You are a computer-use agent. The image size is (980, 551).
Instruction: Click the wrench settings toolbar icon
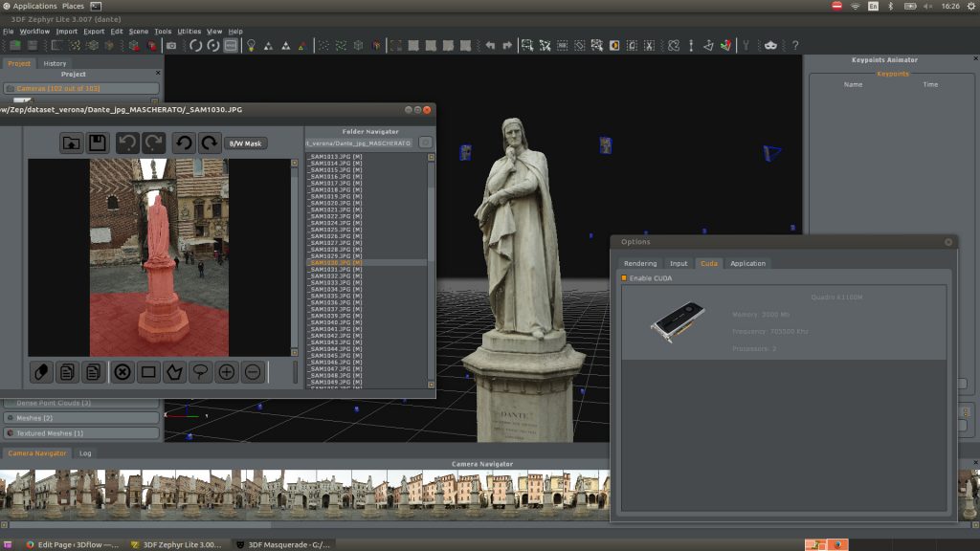click(746, 46)
